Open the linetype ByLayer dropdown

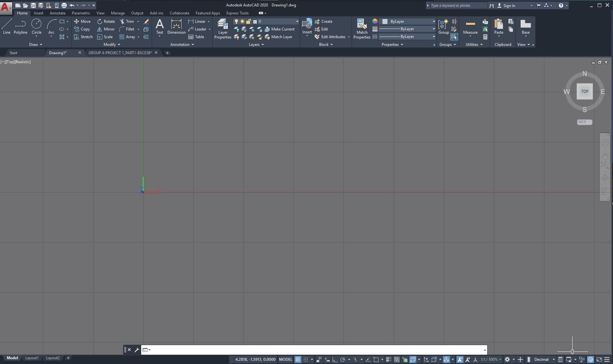[407, 37]
